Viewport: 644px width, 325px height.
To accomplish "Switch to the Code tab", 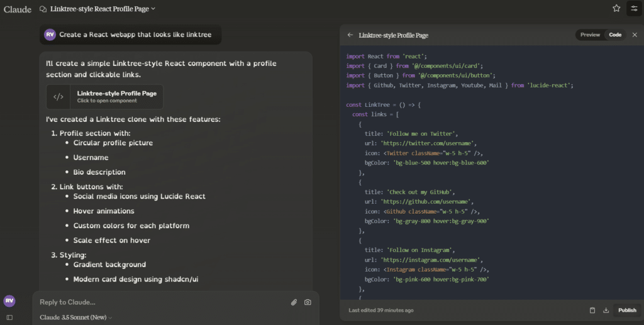I will [x=615, y=35].
